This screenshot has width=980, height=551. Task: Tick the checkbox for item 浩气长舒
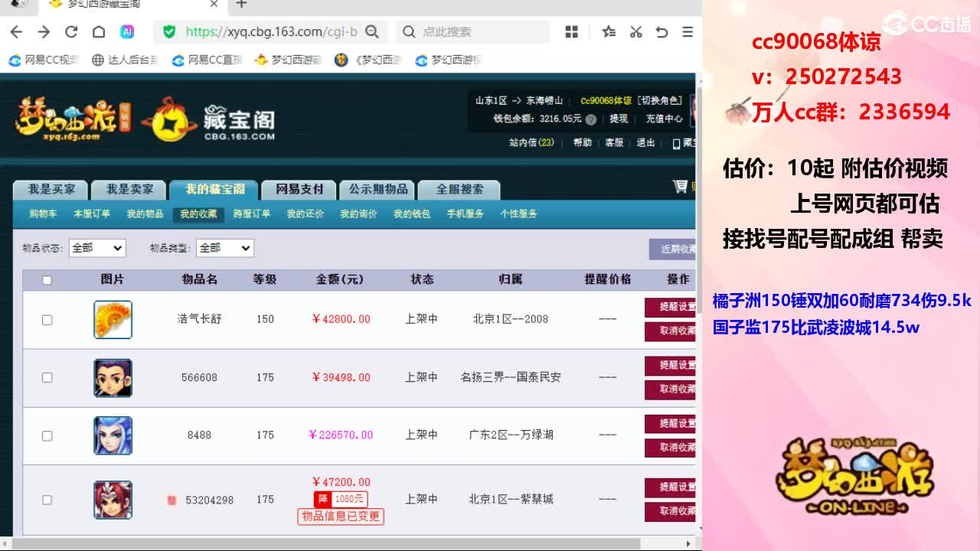coord(47,320)
